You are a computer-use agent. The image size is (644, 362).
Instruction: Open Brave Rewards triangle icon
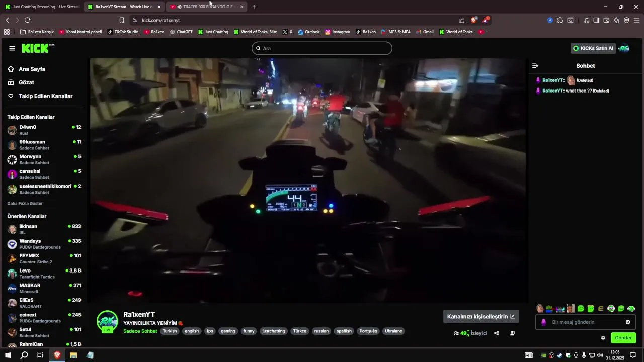tap(486, 20)
